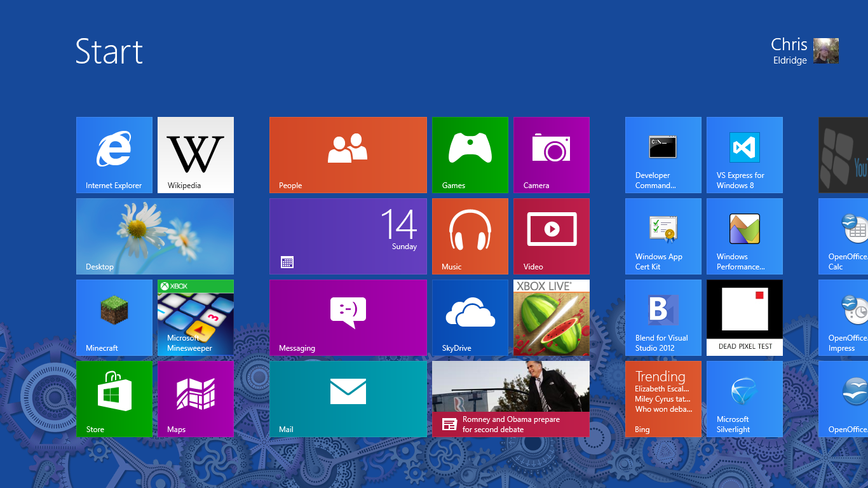The image size is (868, 488).
Task: Click "Miley Cyrus tat..." trending line
Action: pos(663,399)
